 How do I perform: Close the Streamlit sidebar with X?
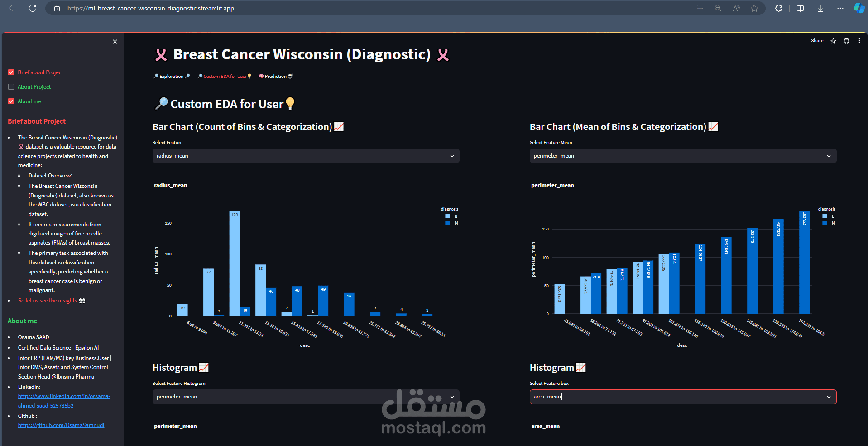click(115, 42)
